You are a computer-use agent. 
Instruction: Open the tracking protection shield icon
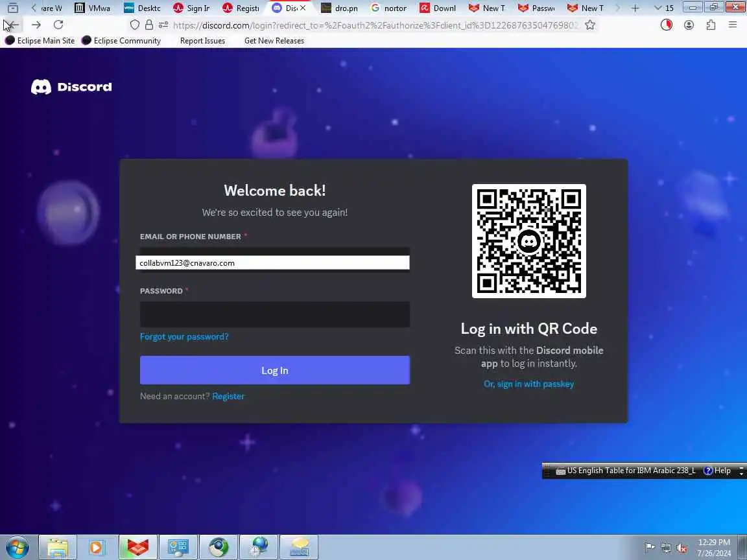click(135, 25)
